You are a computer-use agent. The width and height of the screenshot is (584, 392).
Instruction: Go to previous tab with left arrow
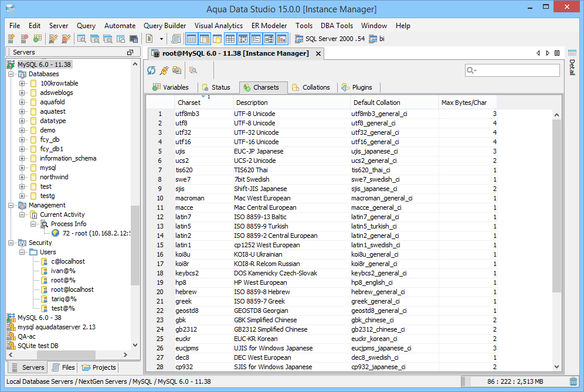(x=538, y=53)
